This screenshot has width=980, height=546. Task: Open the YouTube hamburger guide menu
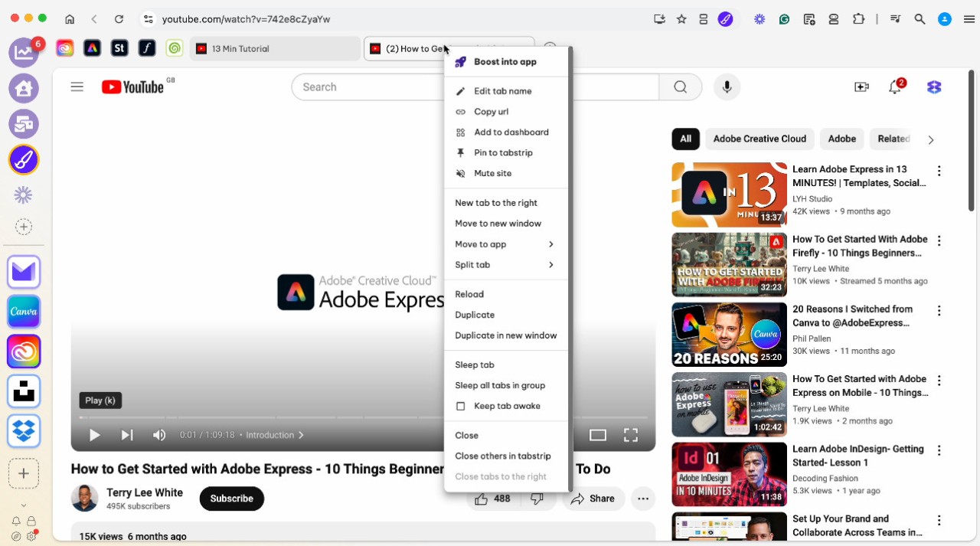pos(77,87)
